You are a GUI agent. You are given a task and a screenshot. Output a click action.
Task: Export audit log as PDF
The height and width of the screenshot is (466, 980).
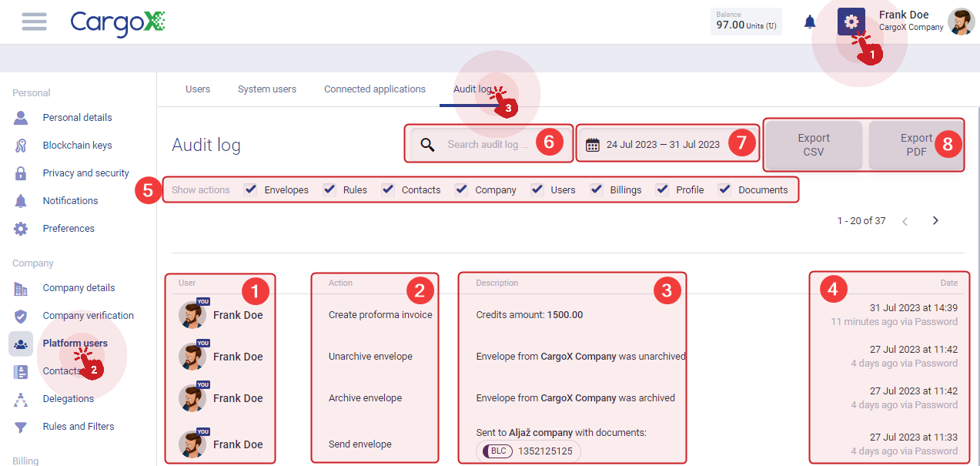tap(916, 145)
